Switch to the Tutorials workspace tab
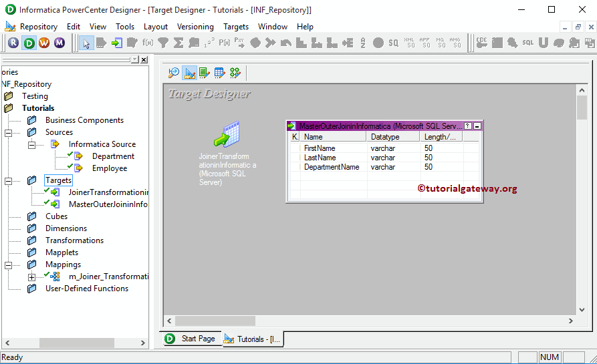Screen dimensions: 597x364 pyautogui.click(x=253, y=339)
